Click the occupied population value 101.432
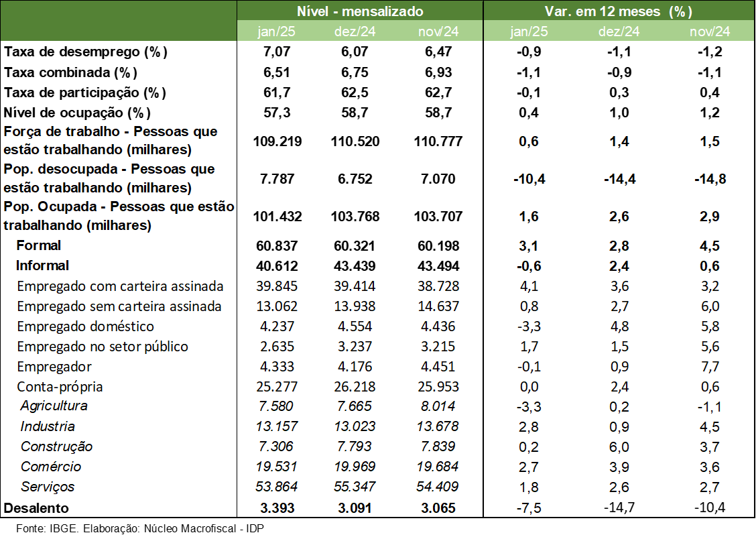Screen dimensions: 756x539 click(277, 217)
